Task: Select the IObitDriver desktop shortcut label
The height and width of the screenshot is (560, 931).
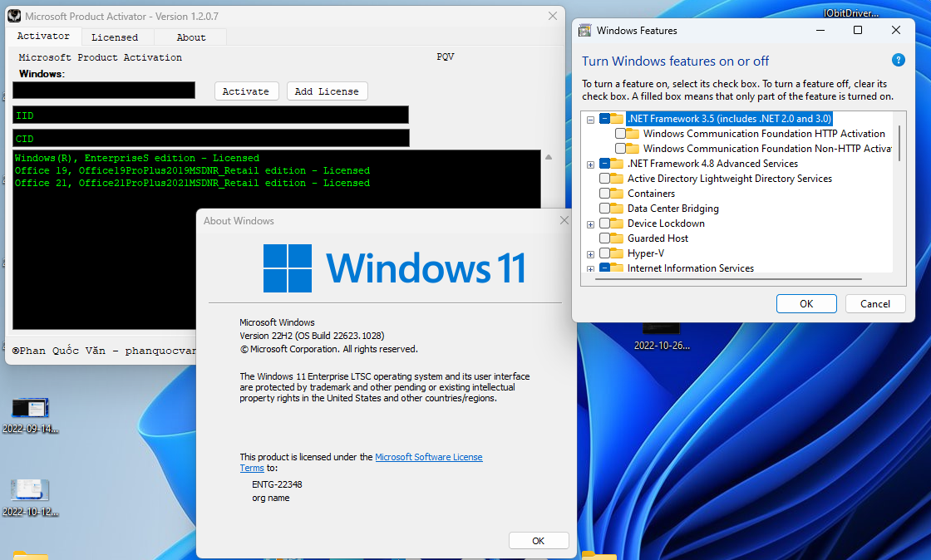Action: pyautogui.click(x=851, y=12)
